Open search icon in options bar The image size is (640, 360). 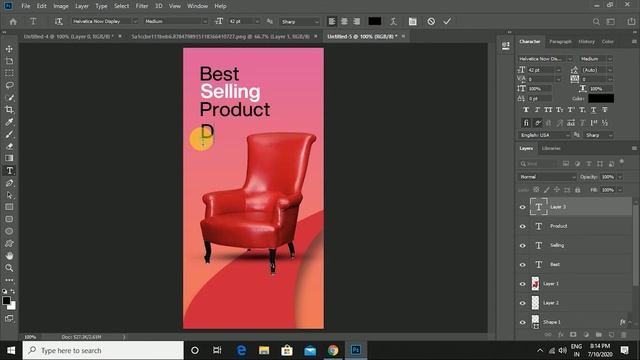596,21
